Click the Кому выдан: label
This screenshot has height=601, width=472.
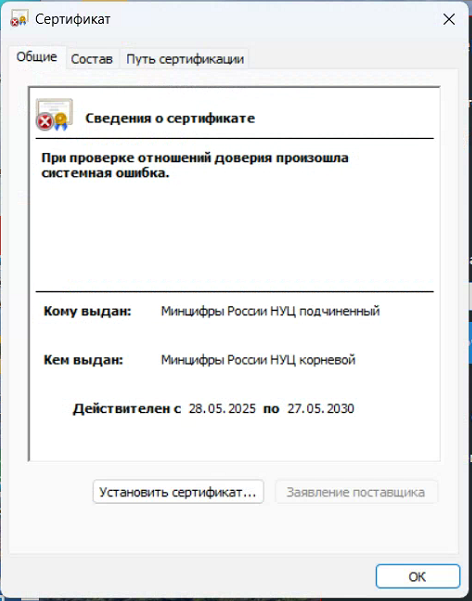87,311
